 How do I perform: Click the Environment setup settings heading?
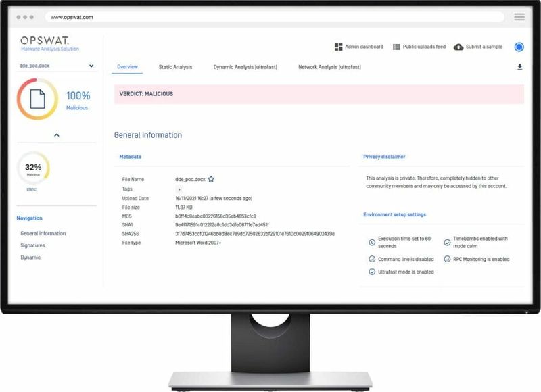tap(394, 214)
